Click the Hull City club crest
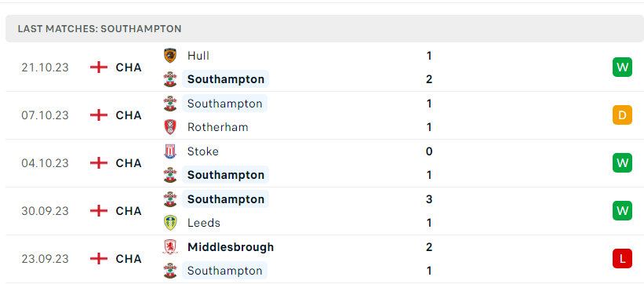Screen dimensions: 644x284 169,56
